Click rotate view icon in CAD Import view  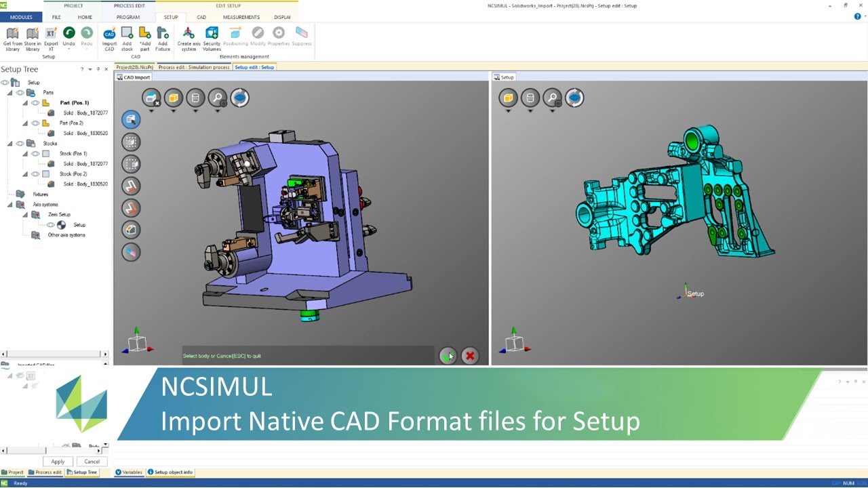click(x=239, y=98)
